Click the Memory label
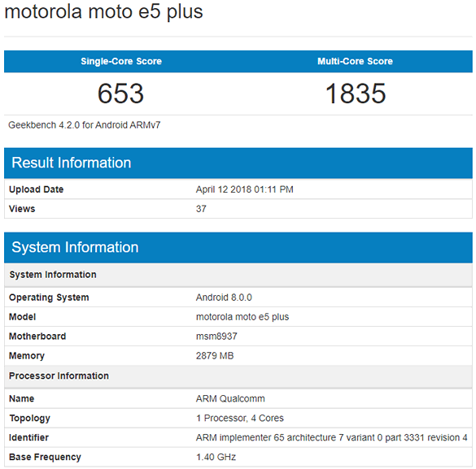This screenshot has height=469, width=476. [x=27, y=356]
